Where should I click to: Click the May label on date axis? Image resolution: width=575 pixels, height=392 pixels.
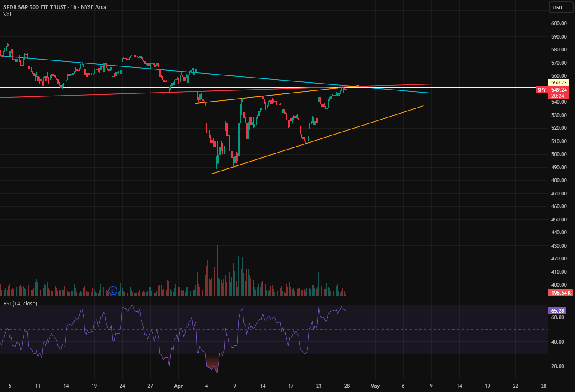(375, 386)
